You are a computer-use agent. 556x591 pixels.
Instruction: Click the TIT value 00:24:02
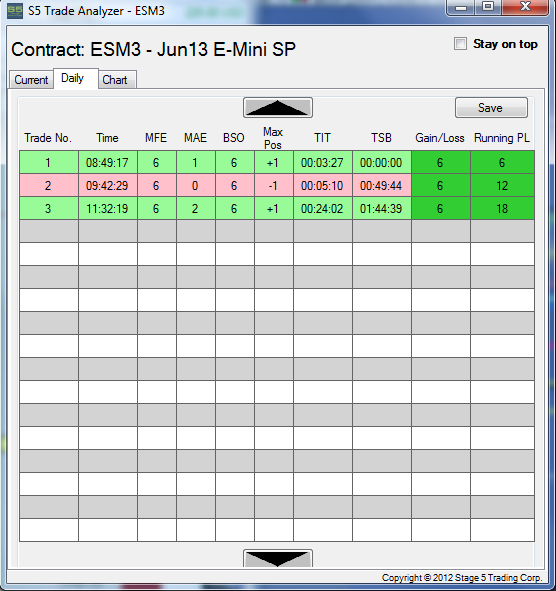(x=323, y=208)
